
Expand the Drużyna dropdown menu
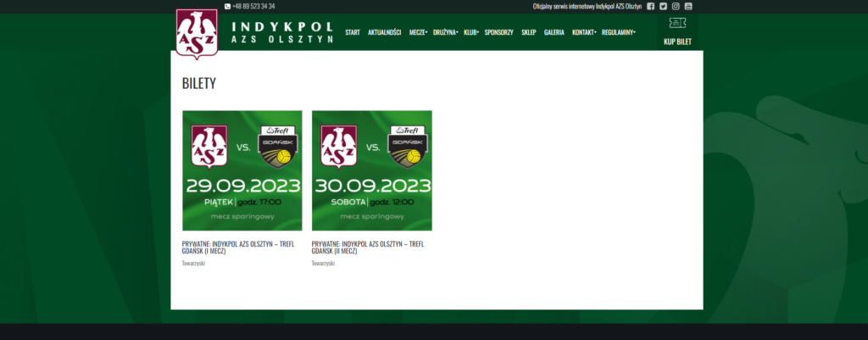[446, 32]
